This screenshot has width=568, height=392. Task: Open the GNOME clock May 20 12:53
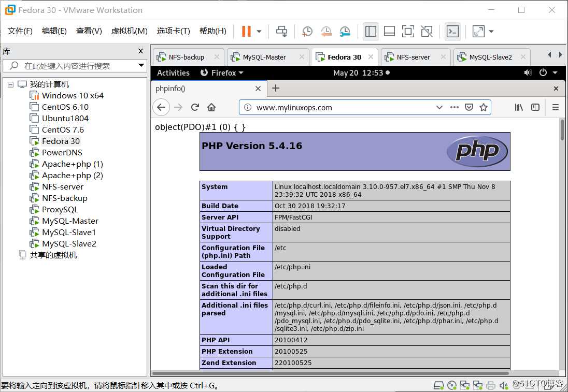pos(361,72)
